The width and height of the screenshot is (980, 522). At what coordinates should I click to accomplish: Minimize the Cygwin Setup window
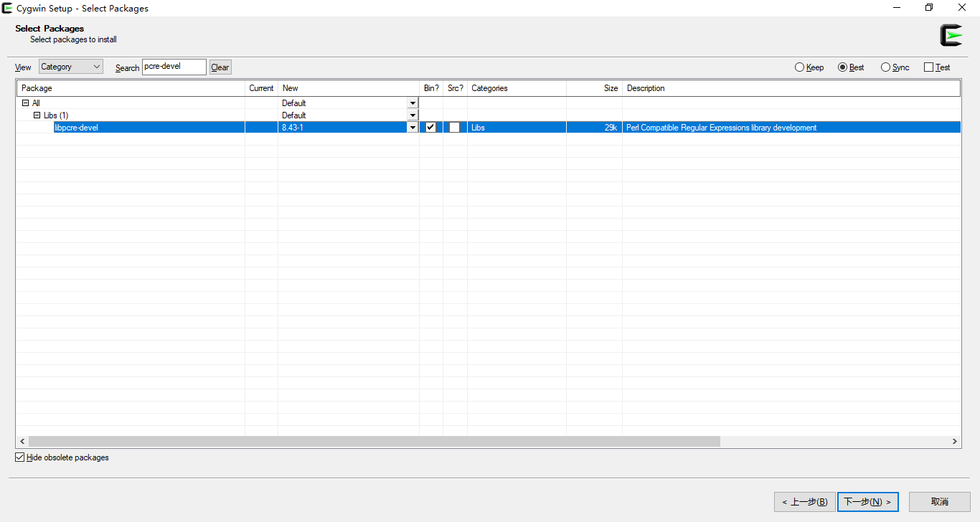click(x=897, y=8)
